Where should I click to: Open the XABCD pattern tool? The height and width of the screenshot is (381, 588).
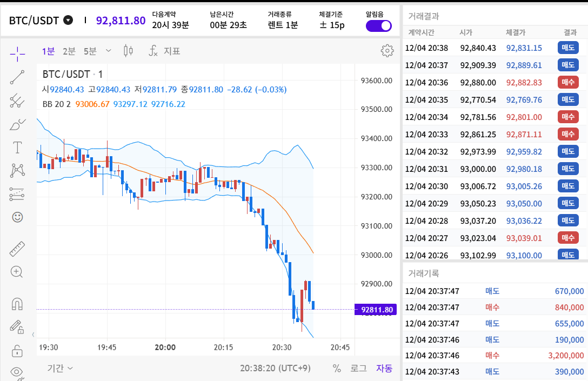pyautogui.click(x=16, y=170)
